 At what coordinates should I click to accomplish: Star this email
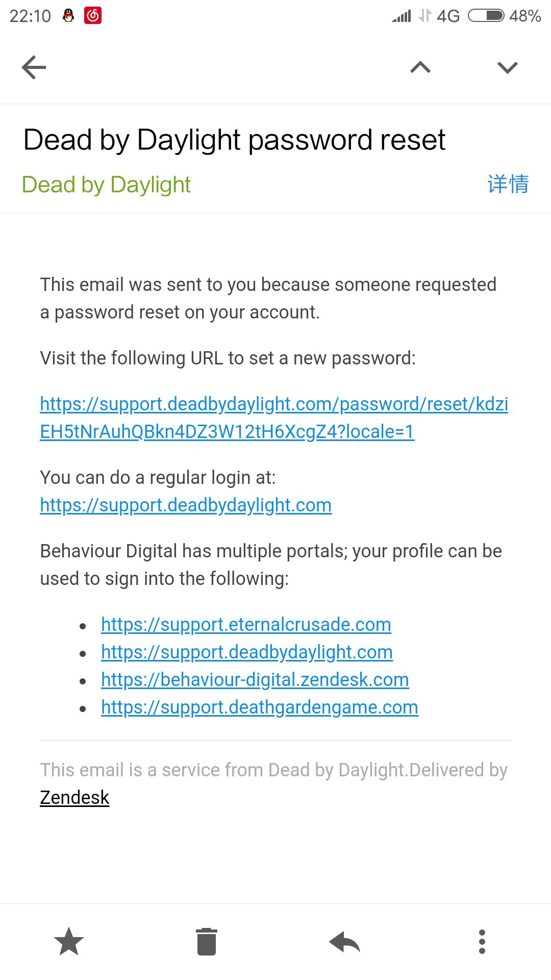click(69, 942)
